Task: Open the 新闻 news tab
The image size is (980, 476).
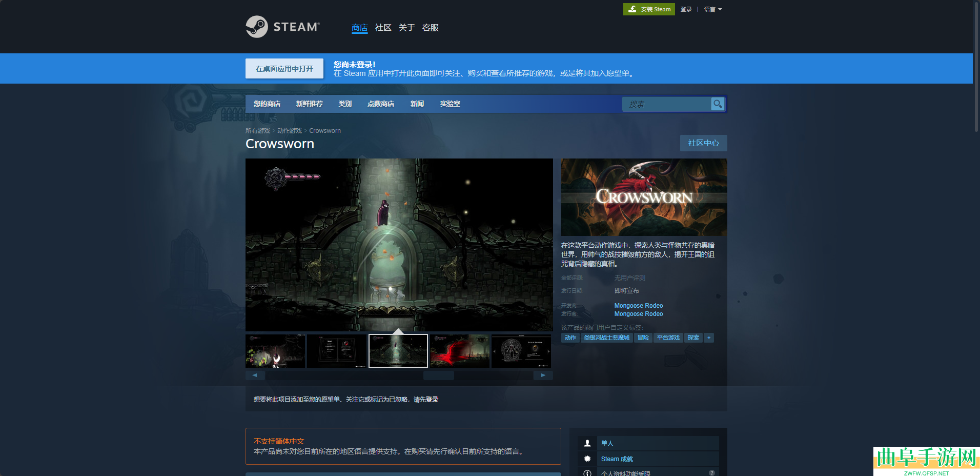Action: click(417, 104)
